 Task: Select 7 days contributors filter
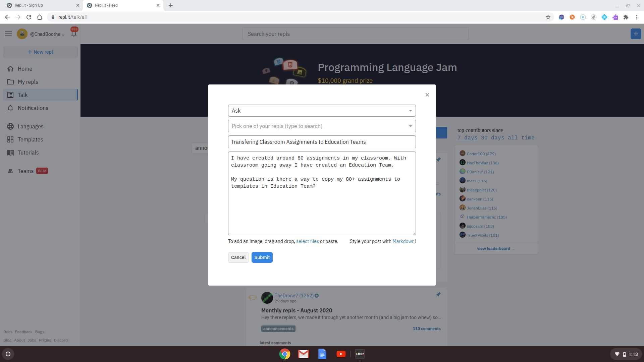pos(467,138)
